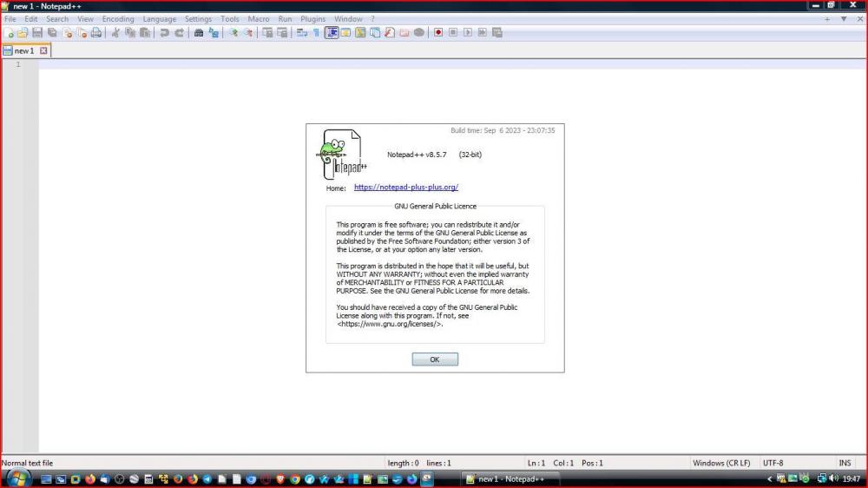This screenshot has height=488, width=868.
Task: Click the Print toolbar icon
Action: pos(96,33)
